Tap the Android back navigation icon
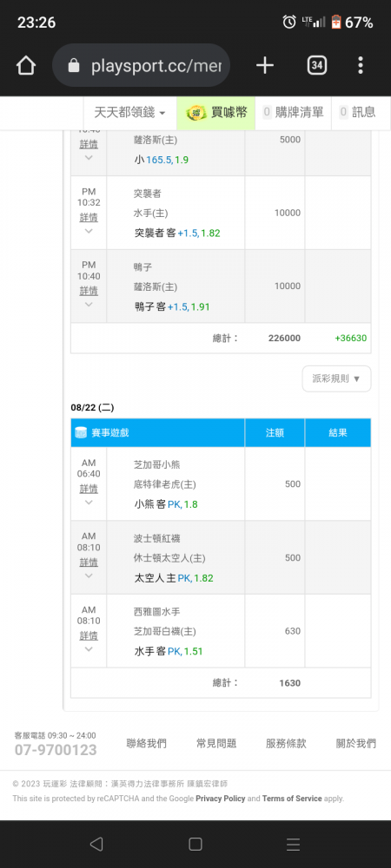391x868 pixels. tap(96, 844)
